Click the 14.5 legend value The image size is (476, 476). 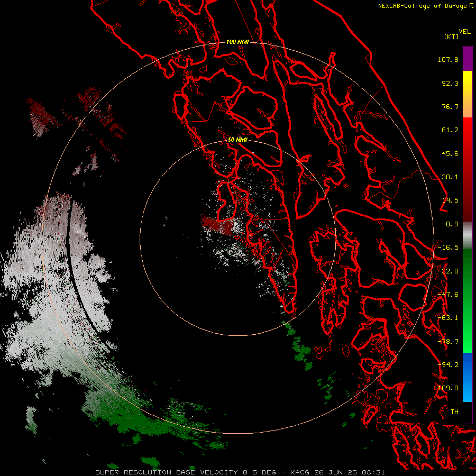click(450, 200)
